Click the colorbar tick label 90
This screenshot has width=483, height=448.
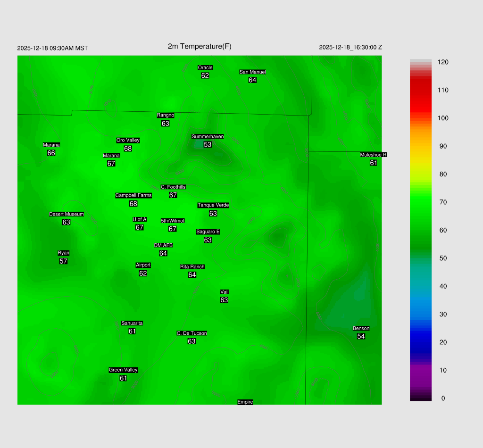(443, 146)
